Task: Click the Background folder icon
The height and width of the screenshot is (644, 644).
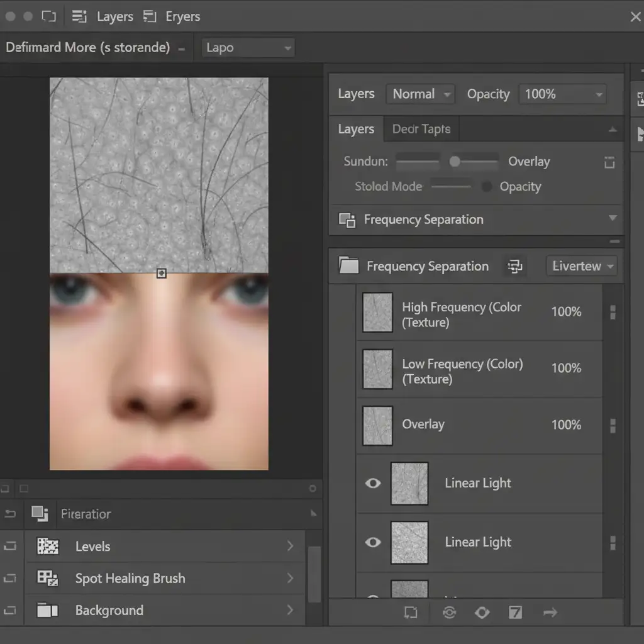Action: tap(48, 610)
